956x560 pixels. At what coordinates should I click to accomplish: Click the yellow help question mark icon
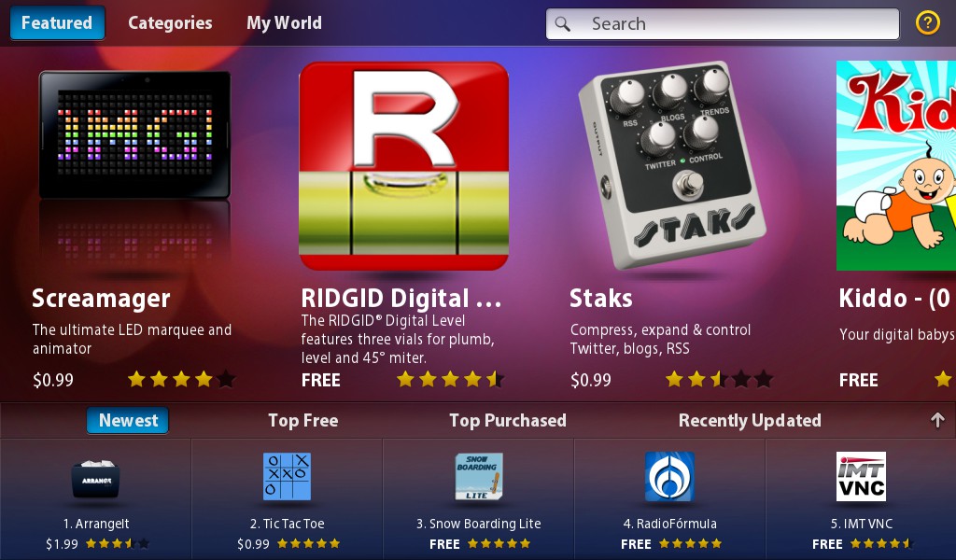click(927, 23)
